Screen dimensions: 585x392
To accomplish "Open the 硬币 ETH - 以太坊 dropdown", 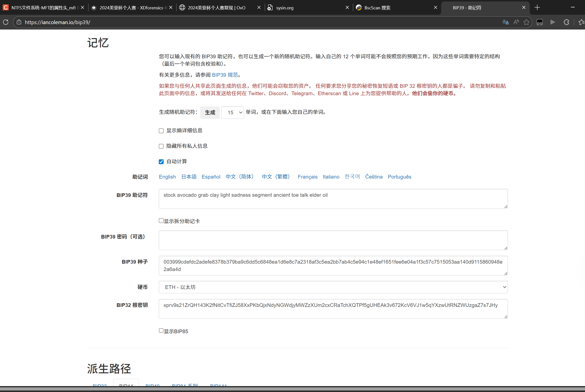I will 333,287.
